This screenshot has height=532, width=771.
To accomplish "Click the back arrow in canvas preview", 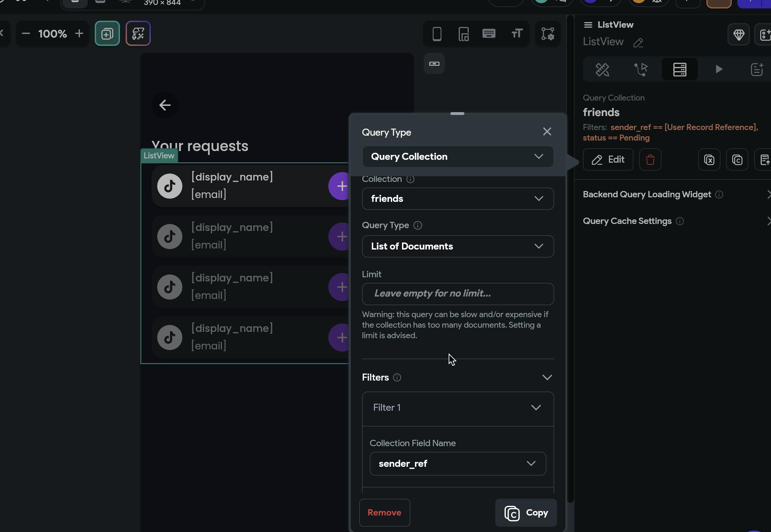I will coord(165,105).
